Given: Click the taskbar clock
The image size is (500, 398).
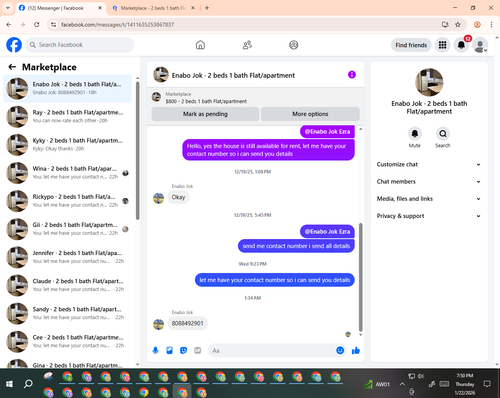Looking at the screenshot, I should [x=465, y=384].
